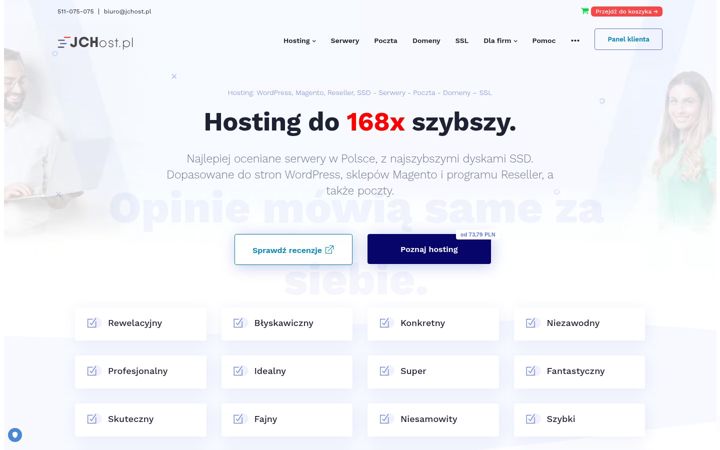Click the Skuteczny label text
The image size is (720, 450).
click(131, 419)
